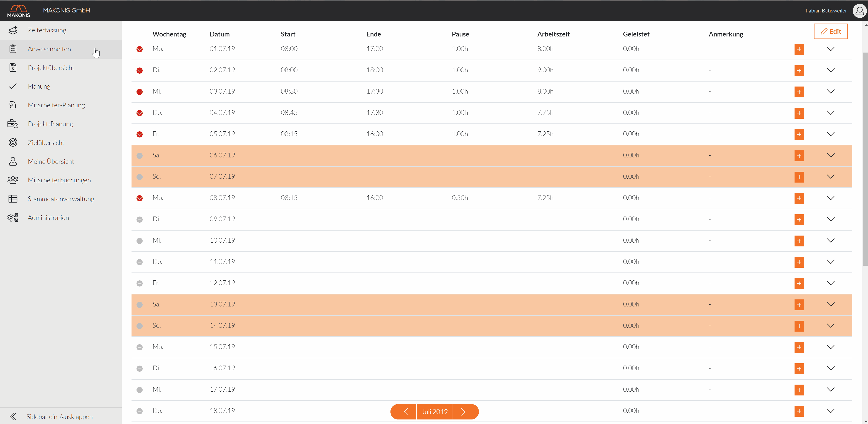This screenshot has width=868, height=424.
Task: Go to previous month arrow
Action: (404, 412)
